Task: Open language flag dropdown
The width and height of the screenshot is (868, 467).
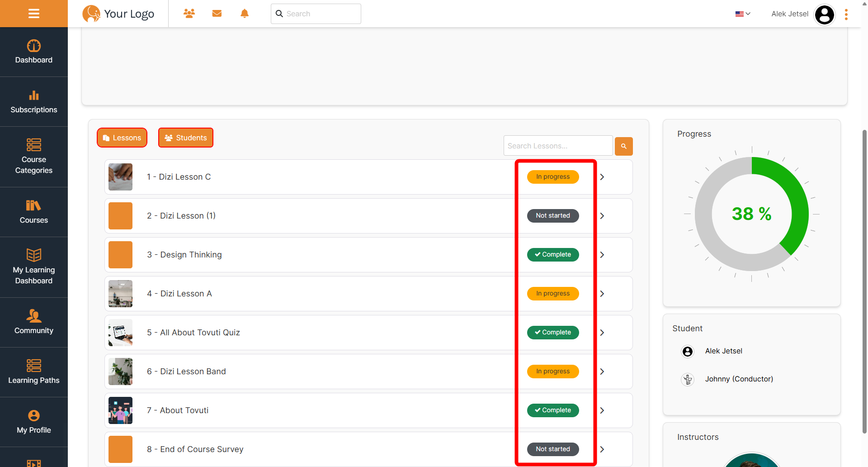Action: pyautogui.click(x=743, y=14)
